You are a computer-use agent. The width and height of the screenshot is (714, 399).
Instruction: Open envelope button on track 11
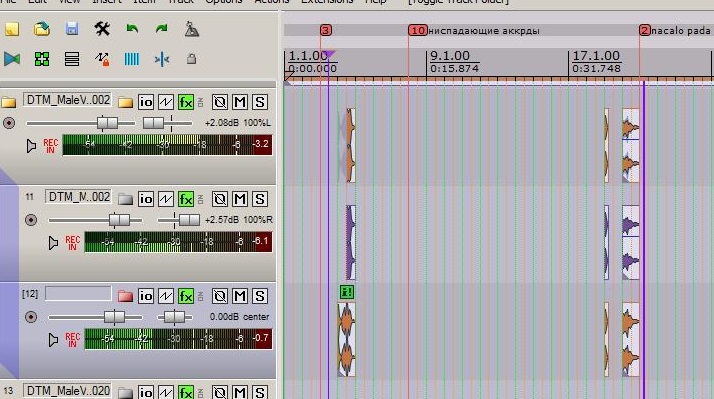[166, 199]
